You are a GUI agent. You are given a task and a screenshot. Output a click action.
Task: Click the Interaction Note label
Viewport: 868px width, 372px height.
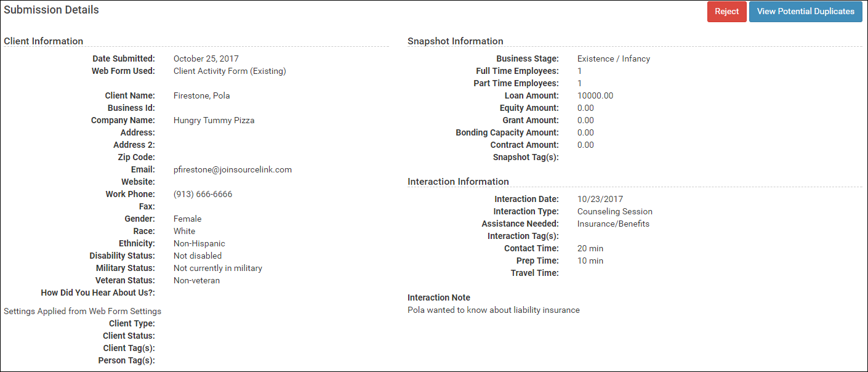tap(439, 297)
